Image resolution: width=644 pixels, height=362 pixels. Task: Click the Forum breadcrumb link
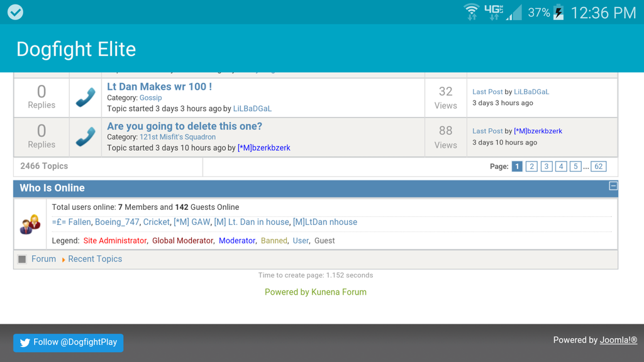(43, 259)
